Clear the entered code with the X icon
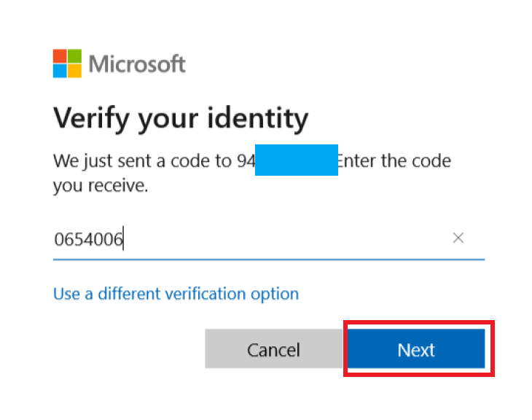The image size is (532, 420). pos(458,238)
